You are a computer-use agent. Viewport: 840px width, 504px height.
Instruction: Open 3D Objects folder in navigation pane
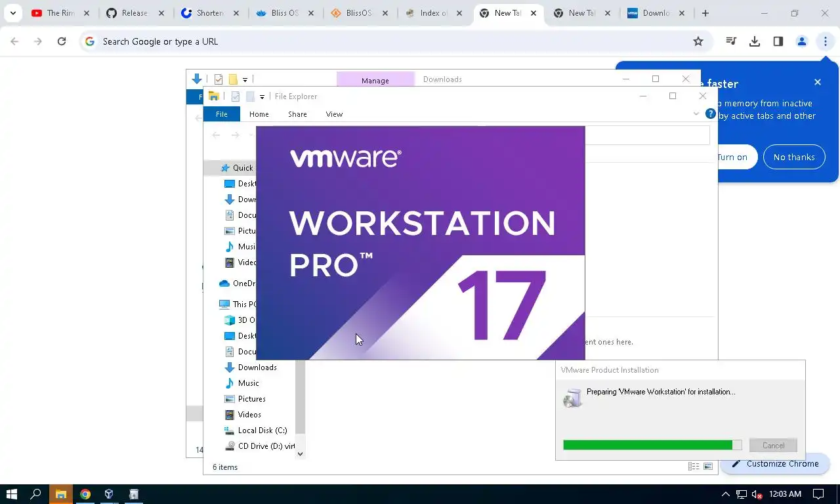pyautogui.click(x=239, y=320)
